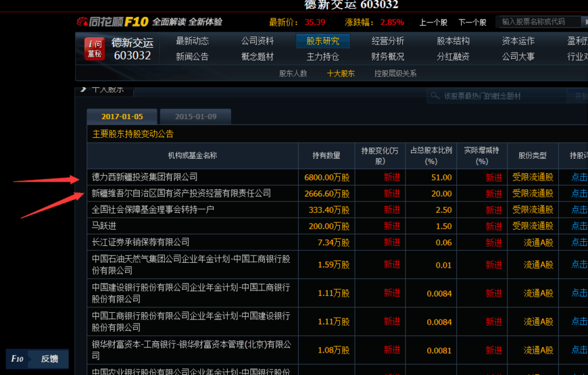Click the 股份类型 column header
This screenshot has width=588, height=375.
(x=532, y=155)
